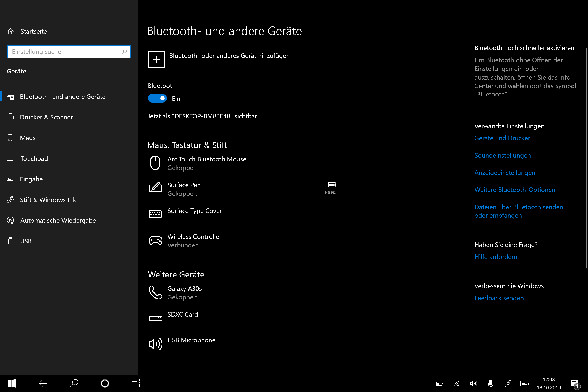This screenshot has height=392, width=588.
Task: Open Weitere Bluetooth-Optionen link
Action: pos(515,190)
